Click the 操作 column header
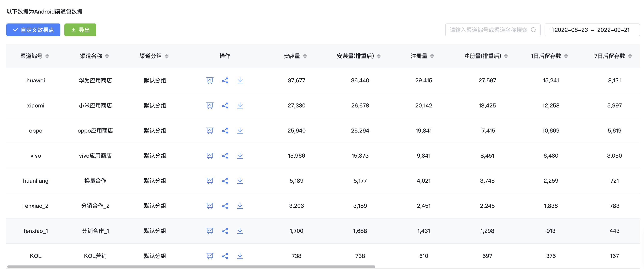Image resolution: width=644 pixels, height=277 pixels. coord(225,56)
